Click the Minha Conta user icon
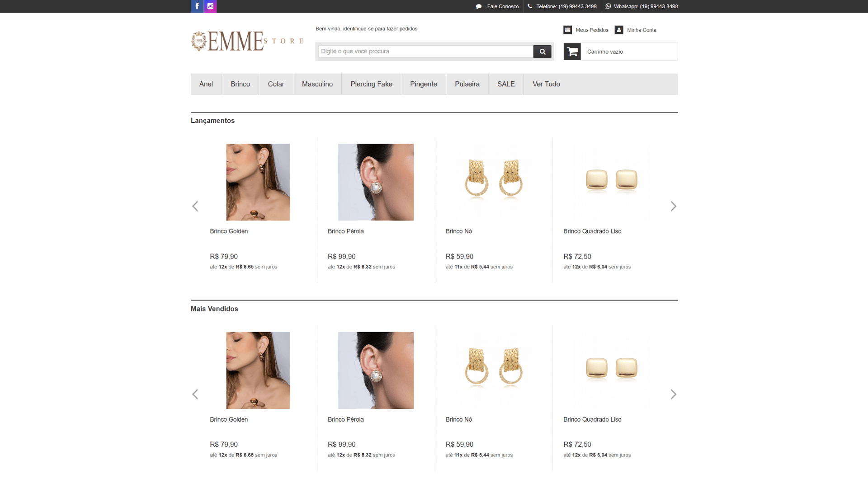 click(619, 30)
